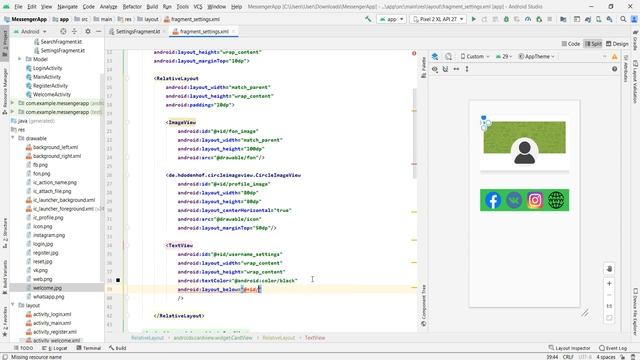Switch the editor to Design view mode
640x360 pixels.
click(617, 44)
